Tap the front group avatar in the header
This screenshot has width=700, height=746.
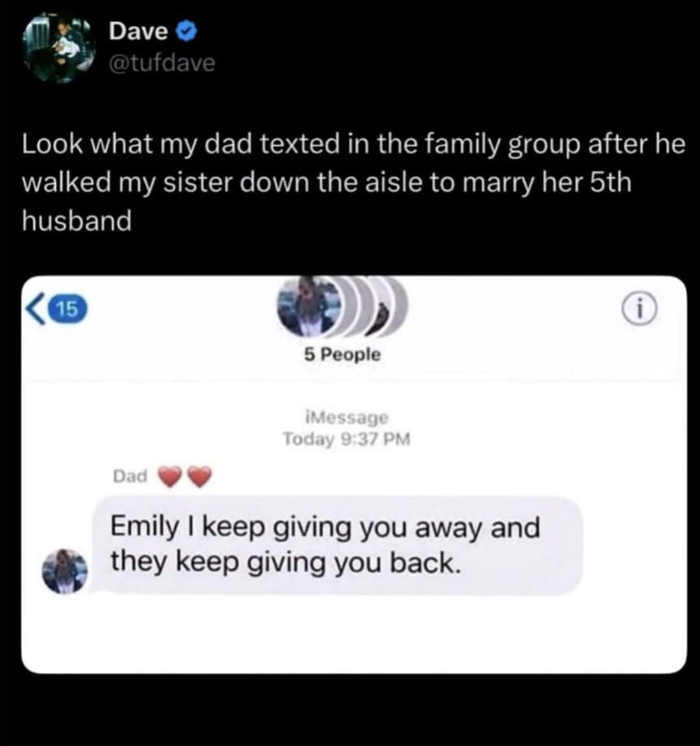pyautogui.click(x=309, y=305)
